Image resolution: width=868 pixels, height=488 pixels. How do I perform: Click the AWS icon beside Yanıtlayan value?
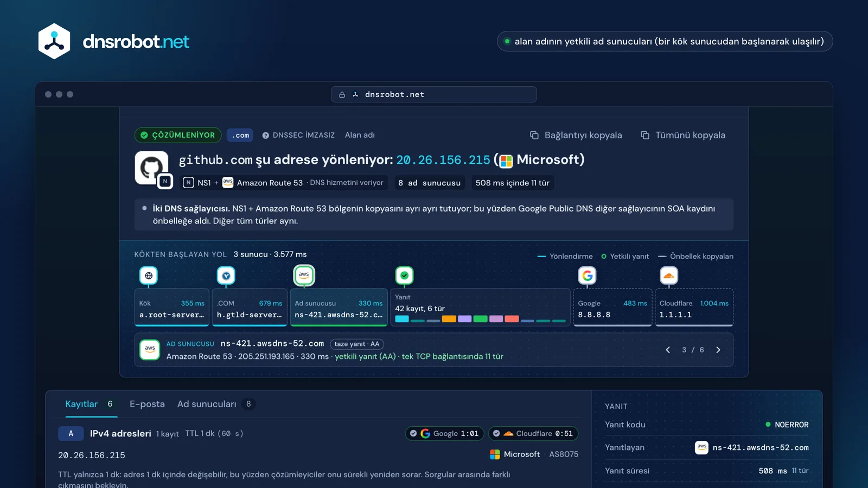(x=701, y=447)
